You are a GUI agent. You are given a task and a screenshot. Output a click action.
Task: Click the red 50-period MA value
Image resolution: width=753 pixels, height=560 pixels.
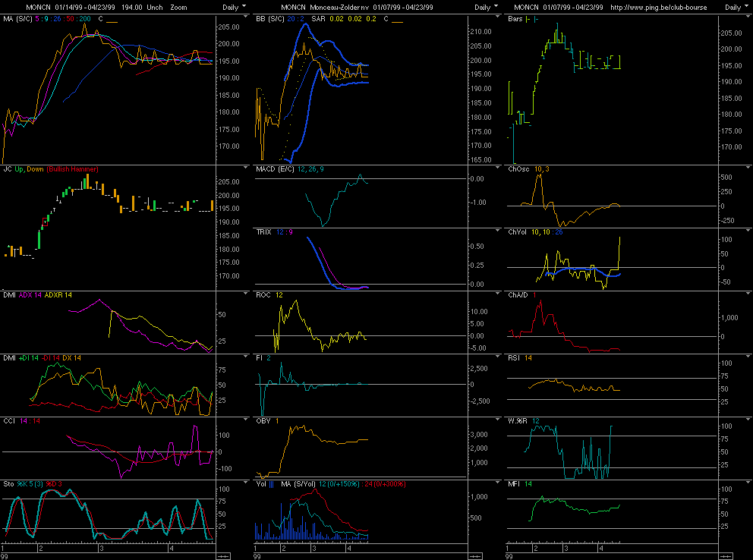(70, 19)
